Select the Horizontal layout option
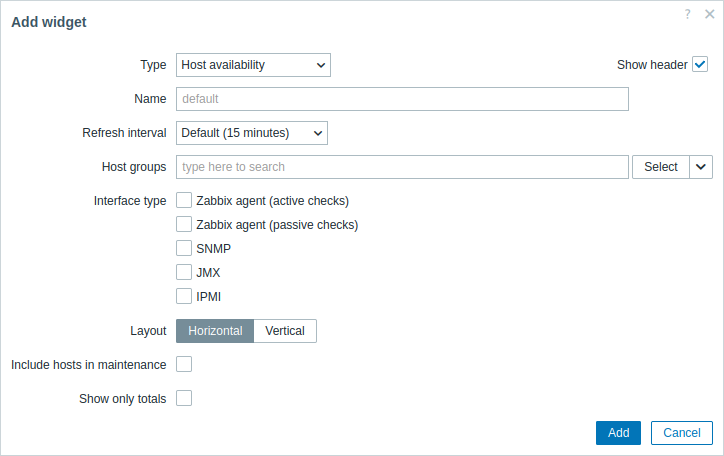The height and width of the screenshot is (456, 724). (215, 331)
